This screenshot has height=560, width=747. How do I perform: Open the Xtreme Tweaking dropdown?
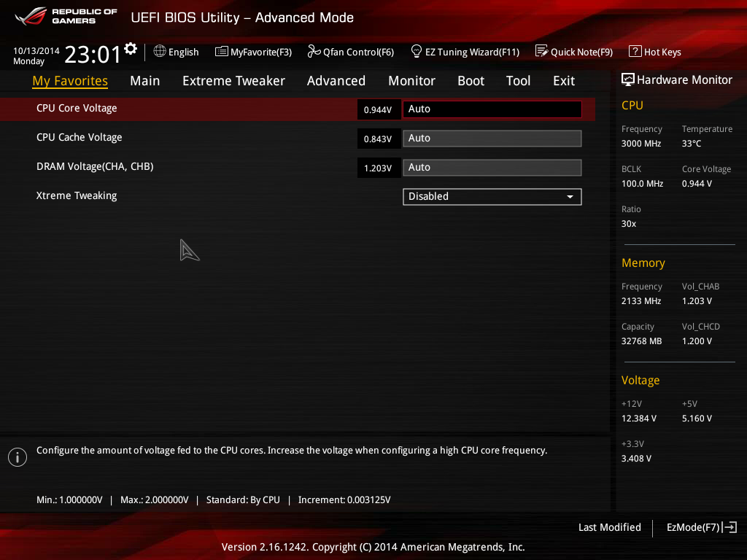pos(492,197)
